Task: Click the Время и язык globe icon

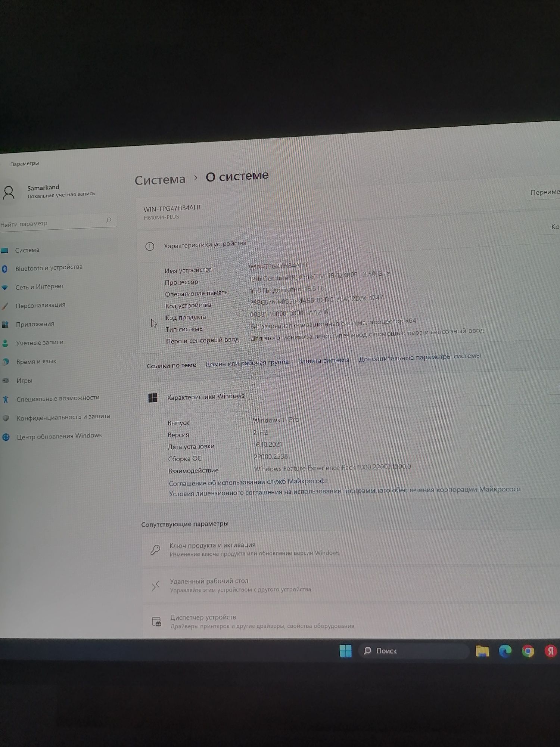Action: (6, 362)
